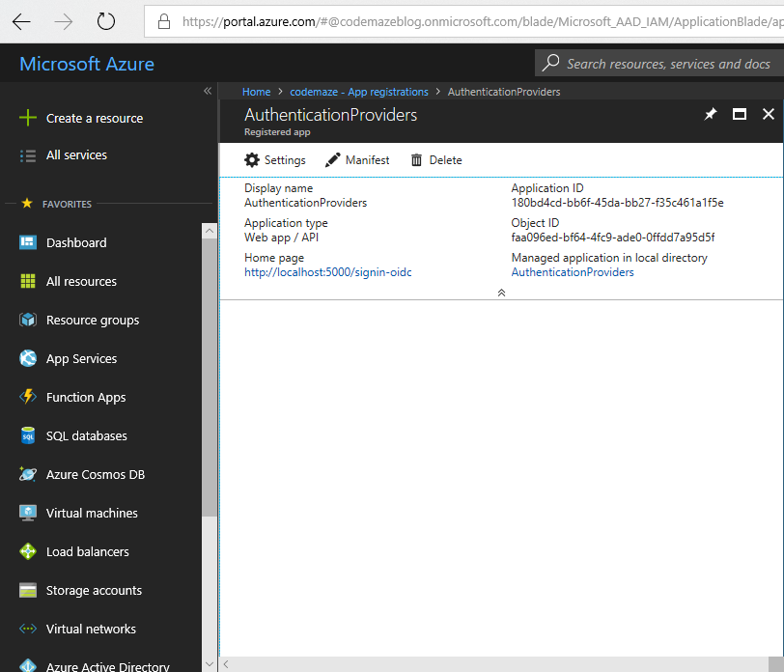The image size is (784, 672).
Task: Delete the AuthenticationProviders app registration
Action: coord(436,160)
